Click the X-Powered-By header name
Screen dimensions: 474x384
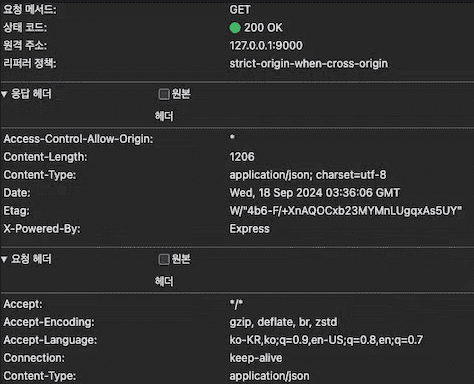tap(42, 229)
